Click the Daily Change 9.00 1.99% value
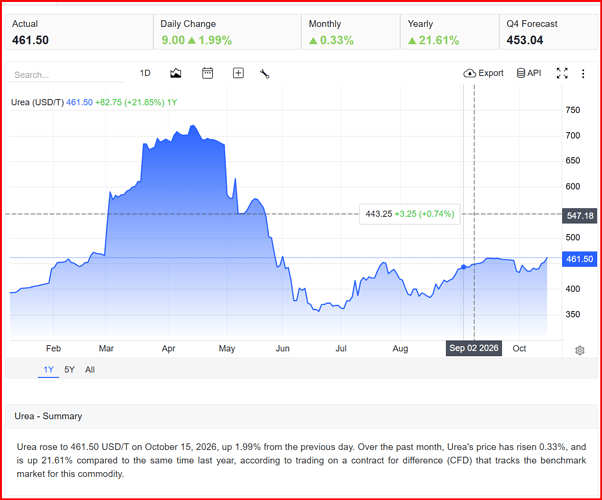602x500 pixels. [197, 40]
